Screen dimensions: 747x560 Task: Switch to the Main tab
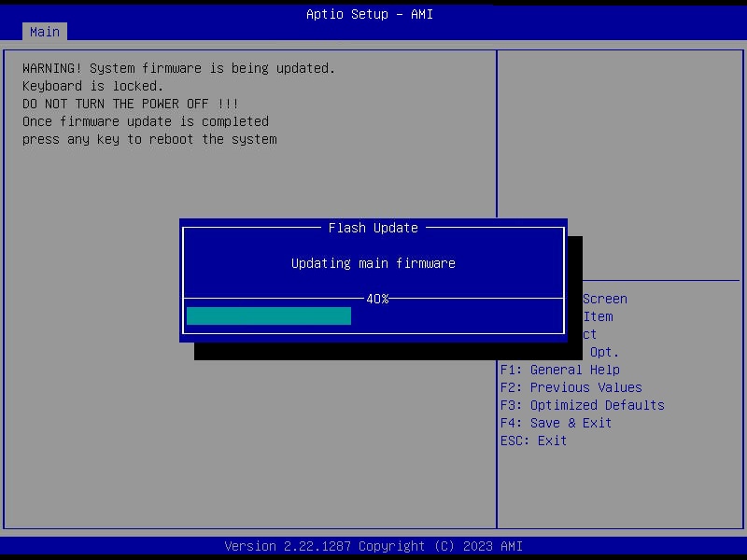click(x=44, y=31)
